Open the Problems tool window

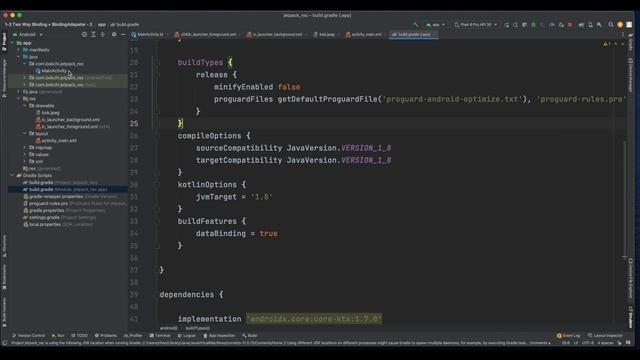click(106, 336)
